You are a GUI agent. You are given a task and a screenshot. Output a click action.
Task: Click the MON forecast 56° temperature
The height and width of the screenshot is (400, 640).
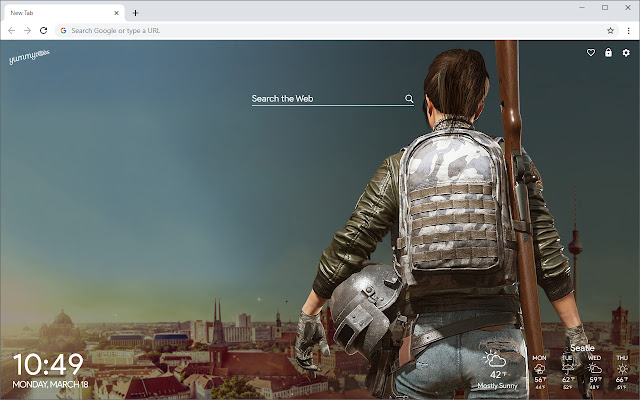(x=540, y=380)
